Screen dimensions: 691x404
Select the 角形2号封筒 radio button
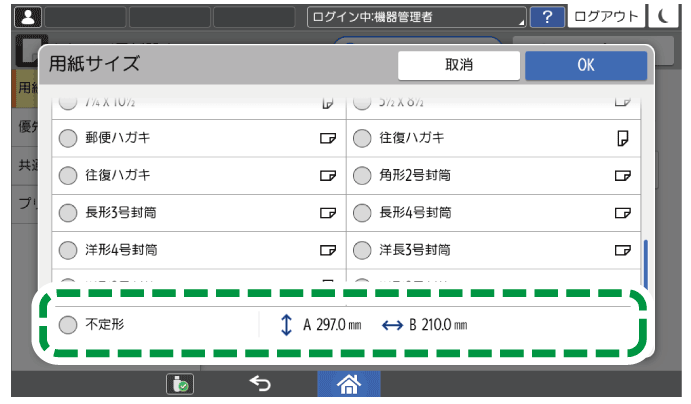point(362,176)
